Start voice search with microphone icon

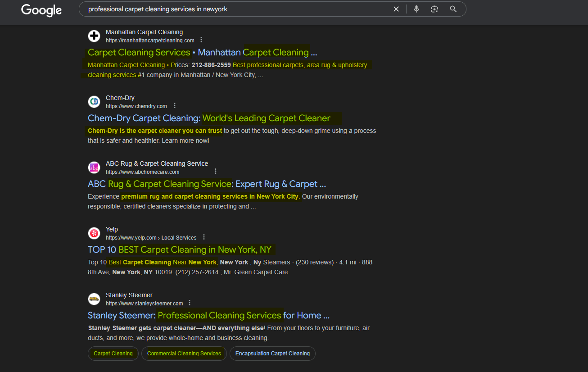click(416, 9)
